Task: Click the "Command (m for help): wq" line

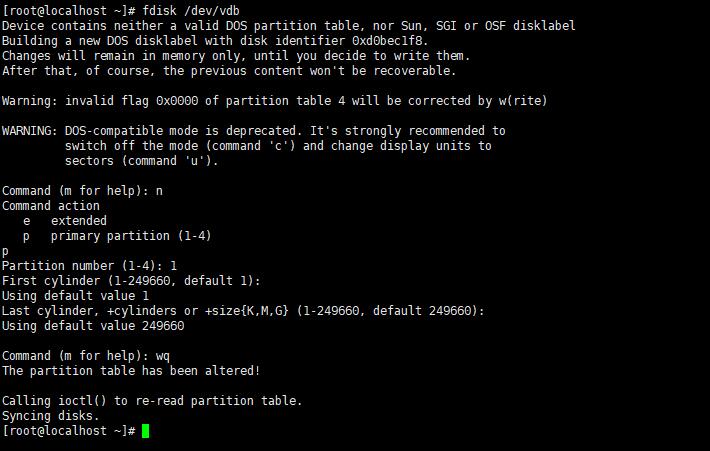Action: coord(86,356)
